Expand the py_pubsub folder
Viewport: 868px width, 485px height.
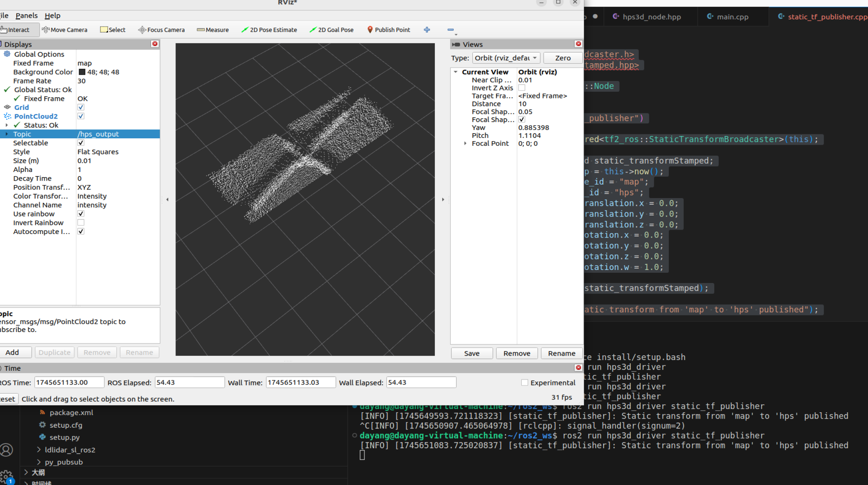[39, 462]
